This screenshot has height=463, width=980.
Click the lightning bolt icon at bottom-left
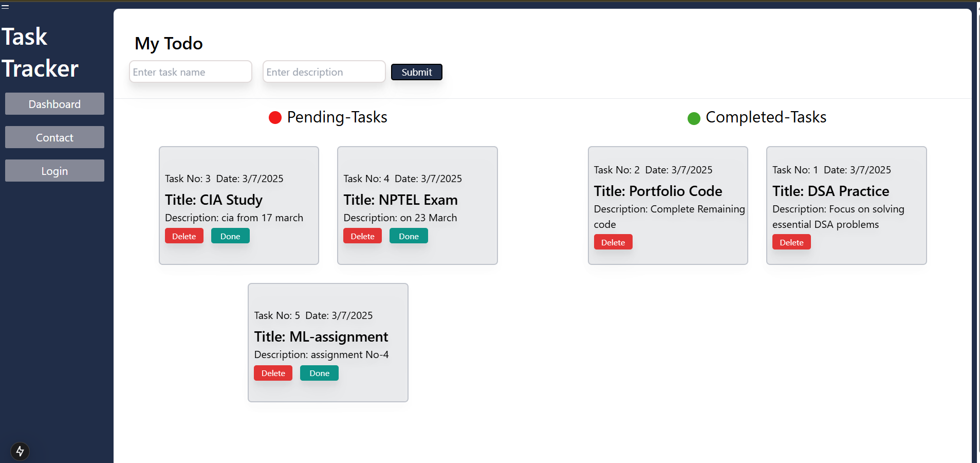point(20,451)
